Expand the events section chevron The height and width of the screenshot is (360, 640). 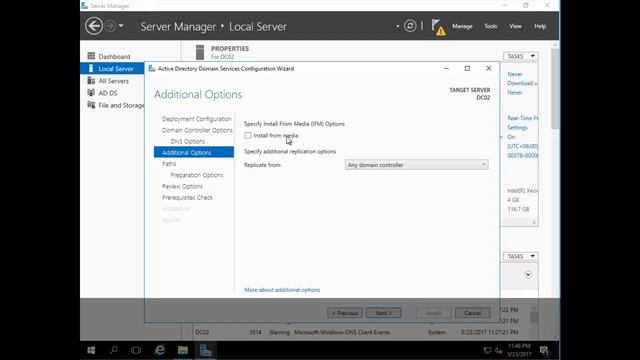528,275
